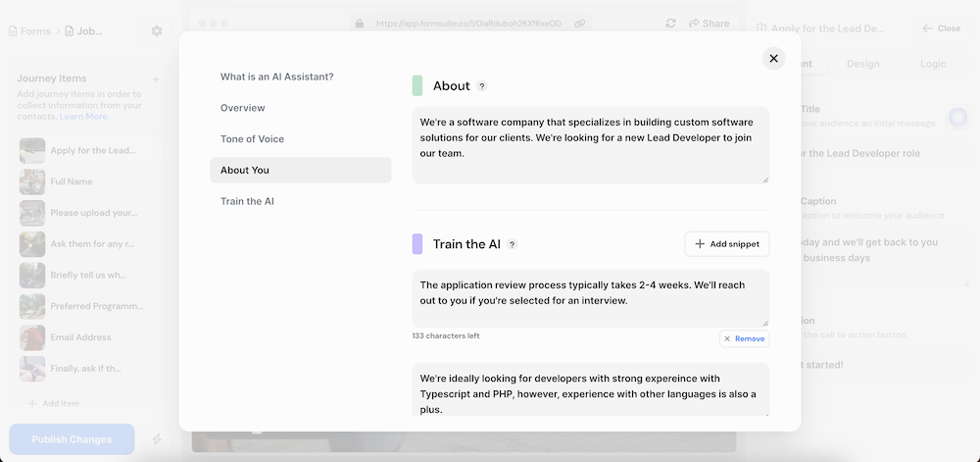Open the form settings gear icon
The width and height of the screenshot is (980, 462).
(x=157, y=31)
